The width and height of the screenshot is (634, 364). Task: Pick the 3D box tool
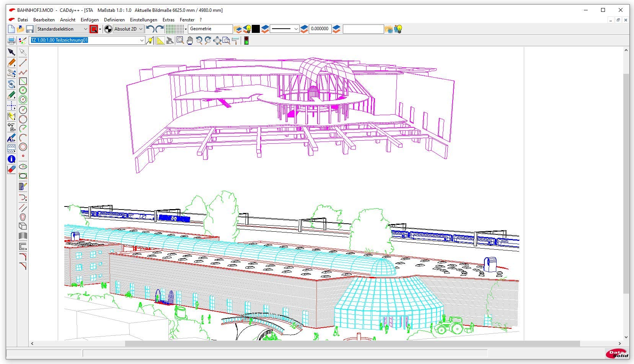tap(23, 226)
